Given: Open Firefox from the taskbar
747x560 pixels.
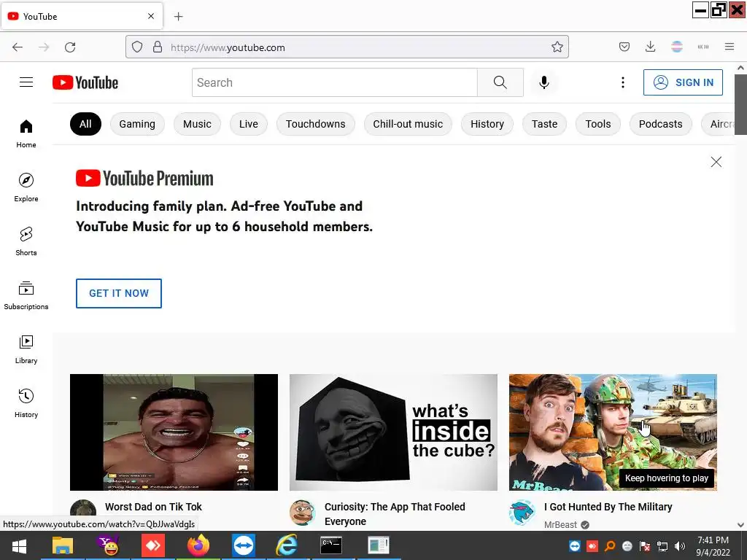Looking at the screenshot, I should [198, 545].
